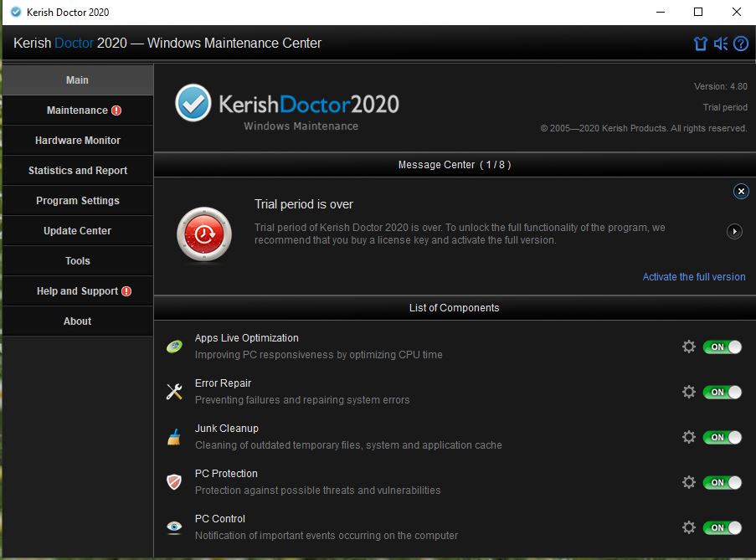Screen dimensions: 756x560
Task: Click the Trial period status text
Action: tap(725, 107)
